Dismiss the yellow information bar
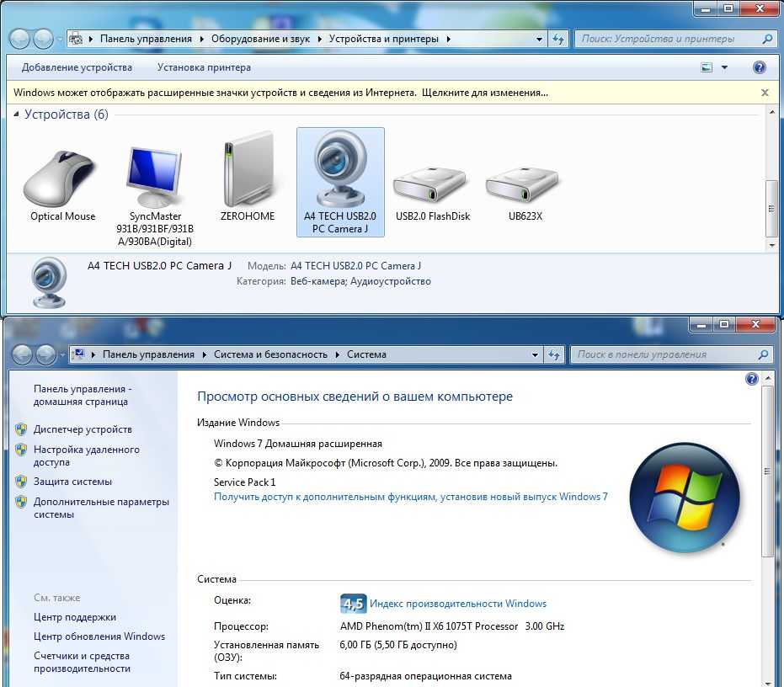Screen dimensions: 784x687 [x=765, y=93]
